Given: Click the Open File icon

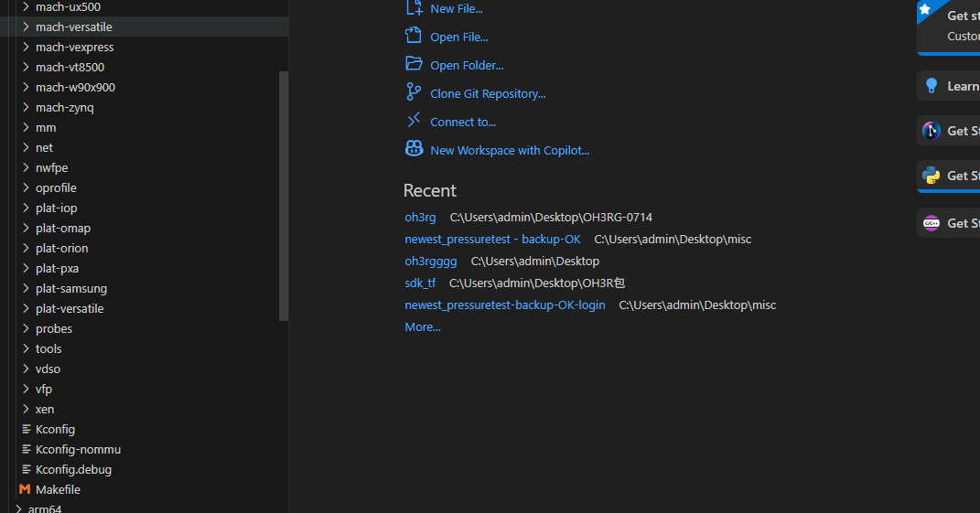Looking at the screenshot, I should [x=413, y=35].
